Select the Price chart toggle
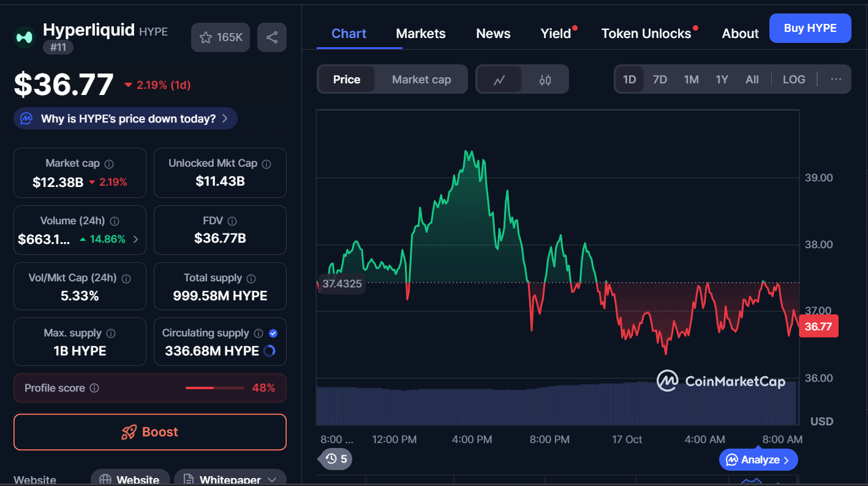 [x=346, y=80]
